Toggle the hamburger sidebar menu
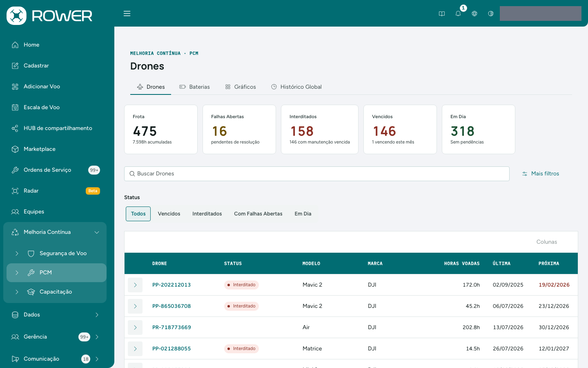The width and height of the screenshot is (588, 368). pos(127,13)
